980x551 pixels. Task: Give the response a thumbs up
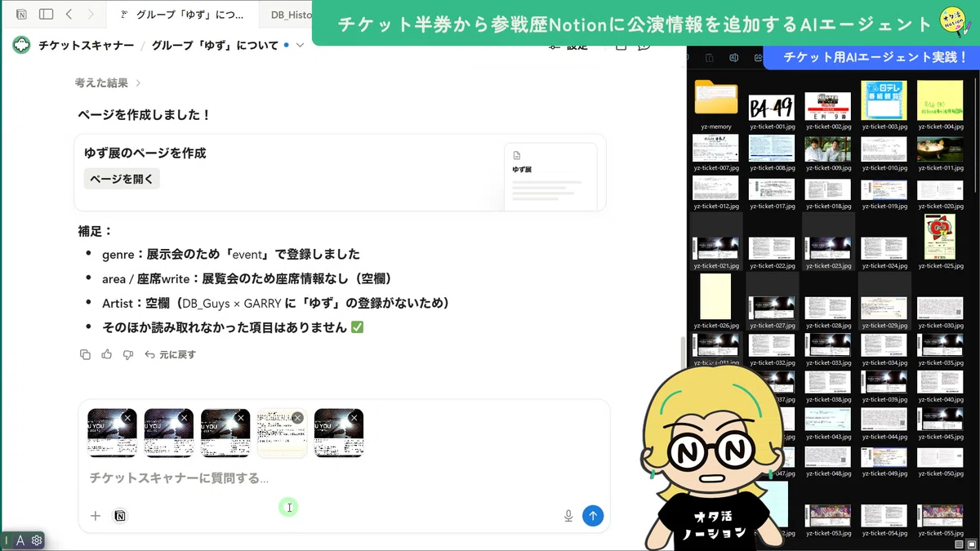click(106, 354)
